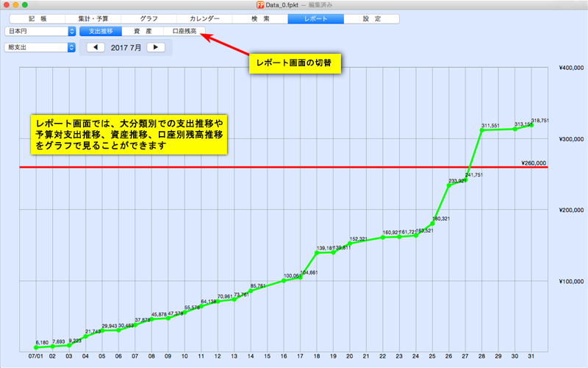Go to next month with right arrow
This screenshot has width=588, height=368.
[155, 47]
